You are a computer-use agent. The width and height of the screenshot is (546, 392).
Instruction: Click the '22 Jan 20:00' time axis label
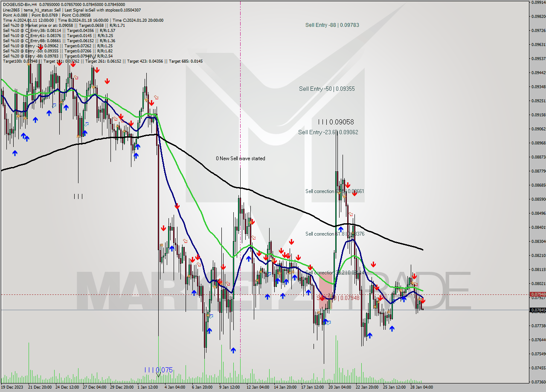tap(367, 387)
